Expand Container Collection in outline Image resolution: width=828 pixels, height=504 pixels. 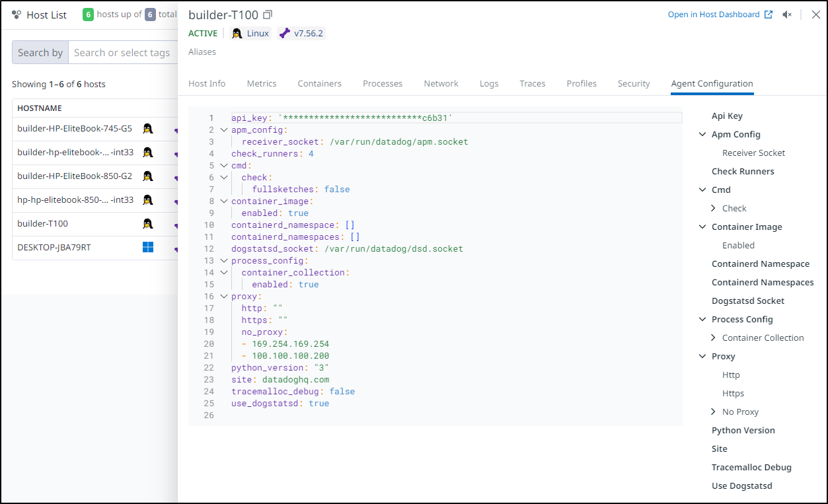click(713, 338)
